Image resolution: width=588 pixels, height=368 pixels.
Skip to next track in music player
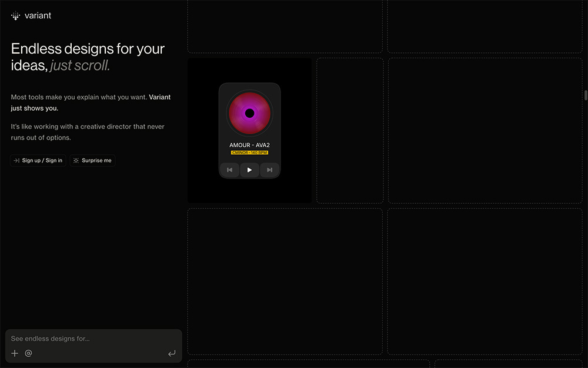click(x=269, y=170)
